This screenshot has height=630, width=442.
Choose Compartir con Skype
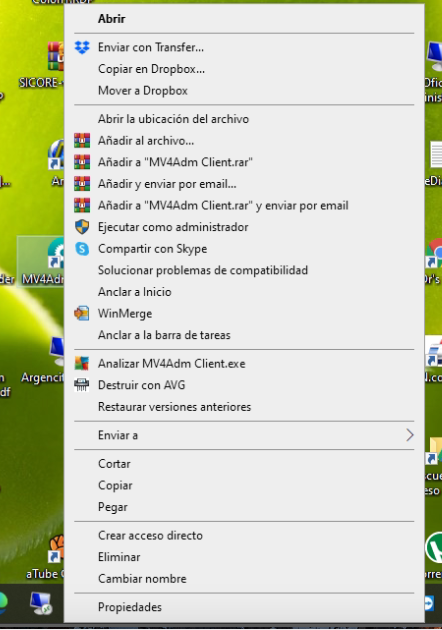tap(244, 249)
